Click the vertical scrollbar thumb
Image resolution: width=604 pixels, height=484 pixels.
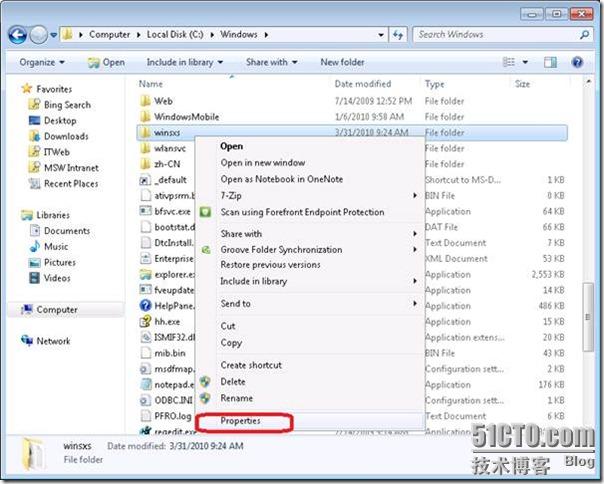(587, 317)
